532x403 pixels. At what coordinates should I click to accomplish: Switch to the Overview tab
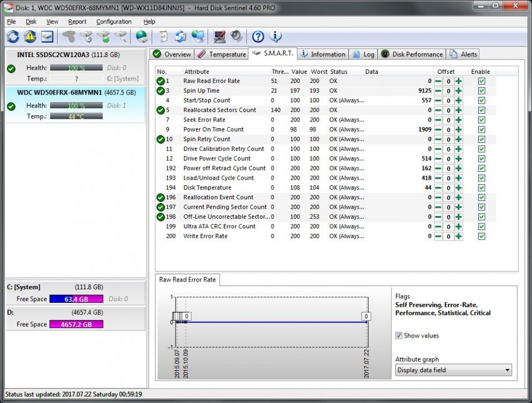pyautogui.click(x=172, y=54)
